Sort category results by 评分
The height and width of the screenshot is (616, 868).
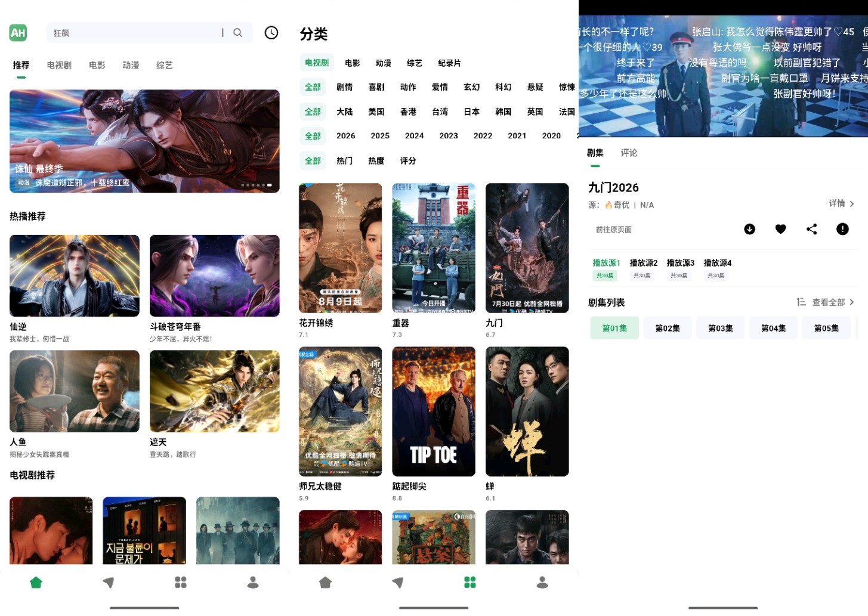click(x=408, y=161)
